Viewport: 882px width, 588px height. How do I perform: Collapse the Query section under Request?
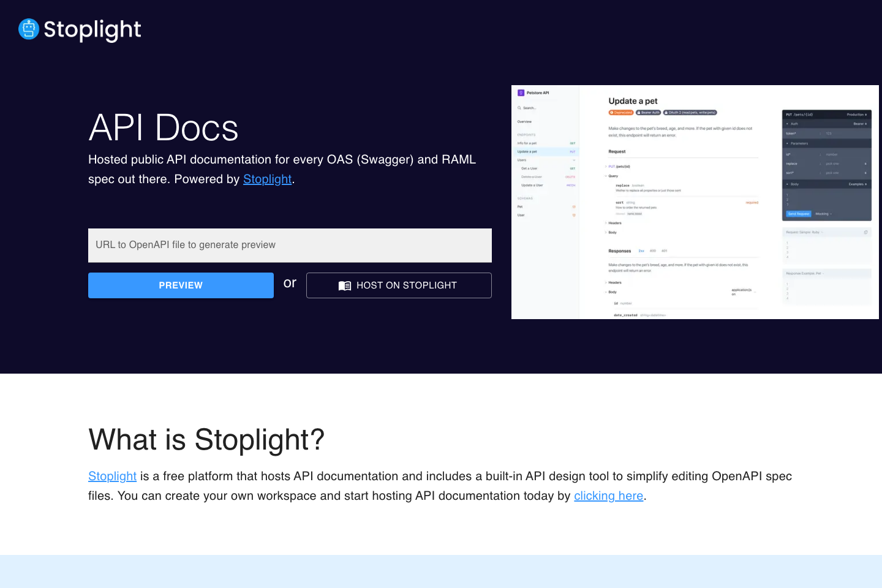[x=606, y=176]
